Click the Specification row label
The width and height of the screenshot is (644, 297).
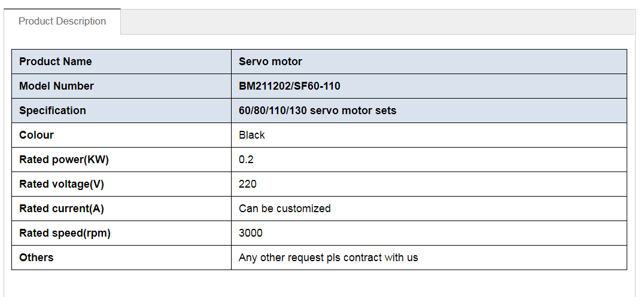click(x=53, y=111)
